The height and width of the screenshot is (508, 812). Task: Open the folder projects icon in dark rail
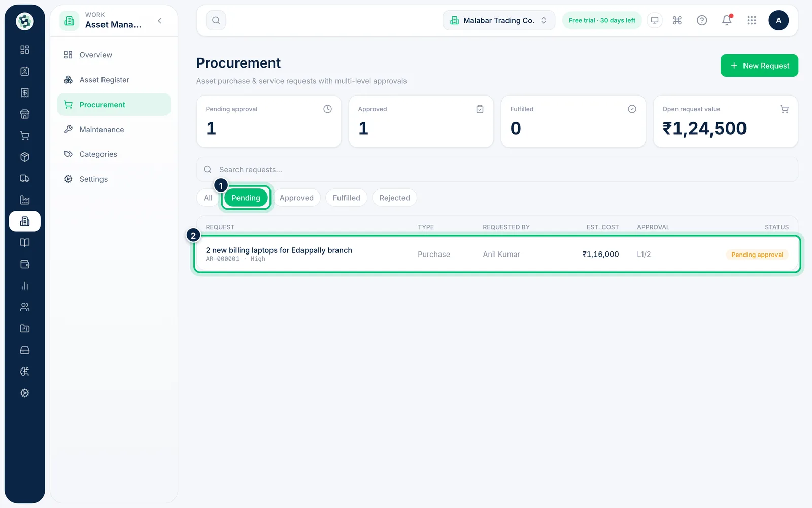[x=24, y=329]
